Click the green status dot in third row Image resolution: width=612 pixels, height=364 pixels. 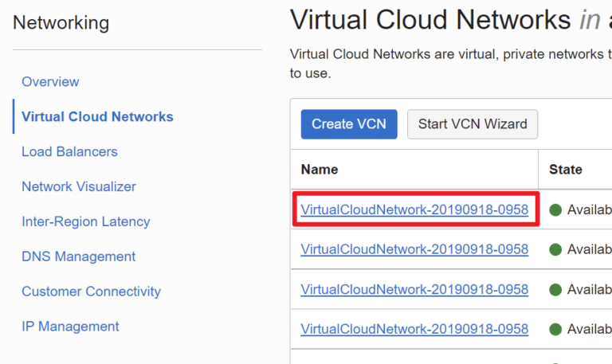[x=555, y=289]
